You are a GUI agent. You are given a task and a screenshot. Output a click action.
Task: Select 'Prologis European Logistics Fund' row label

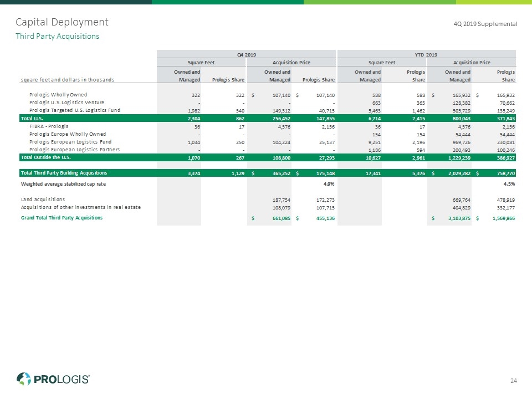click(x=70, y=142)
